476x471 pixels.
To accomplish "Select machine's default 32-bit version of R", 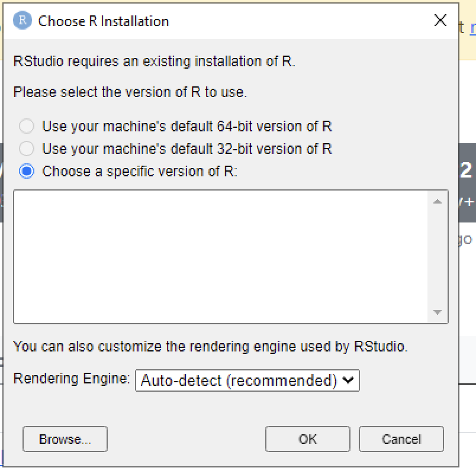I will [25, 149].
